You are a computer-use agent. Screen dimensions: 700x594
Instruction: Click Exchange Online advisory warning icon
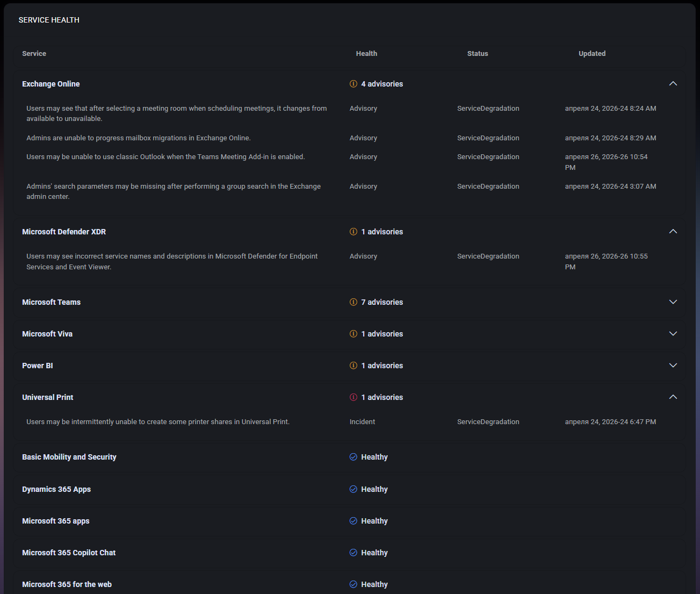tap(353, 84)
